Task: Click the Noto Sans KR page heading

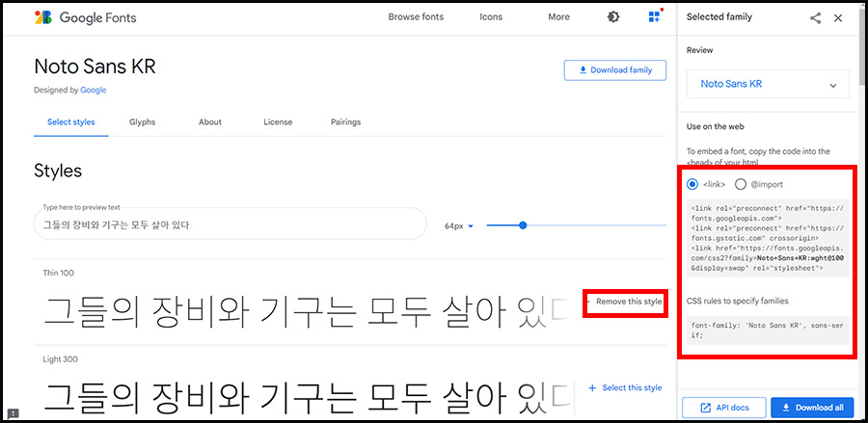Action: pyautogui.click(x=95, y=66)
